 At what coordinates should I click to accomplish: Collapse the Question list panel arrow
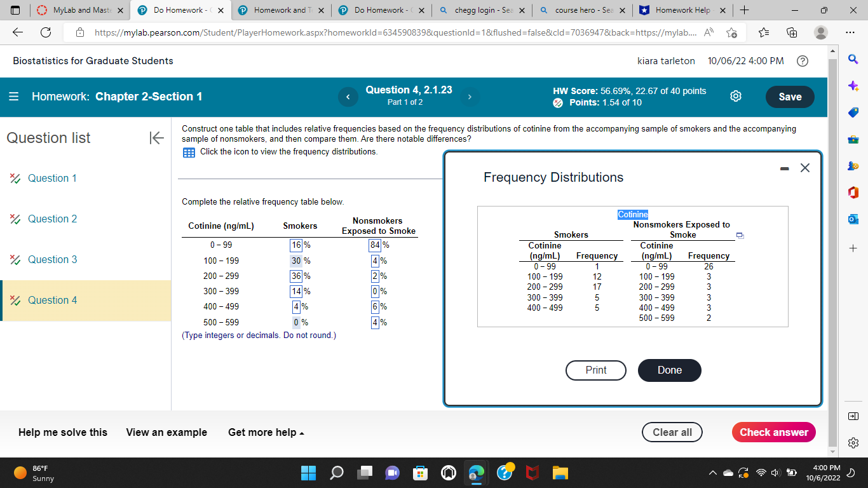point(156,138)
